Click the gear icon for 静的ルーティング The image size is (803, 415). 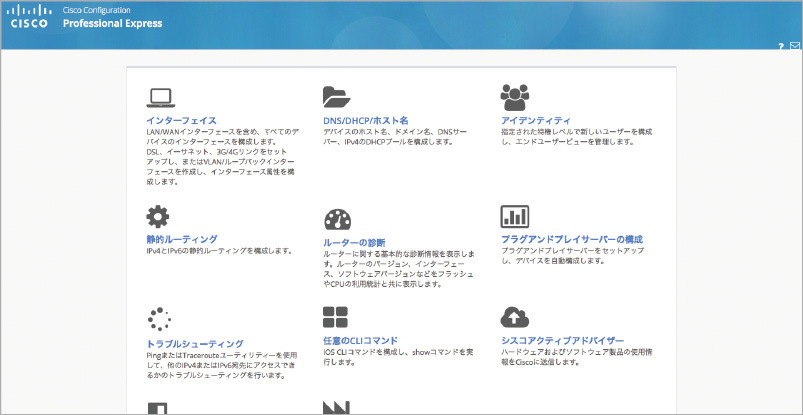(x=158, y=217)
